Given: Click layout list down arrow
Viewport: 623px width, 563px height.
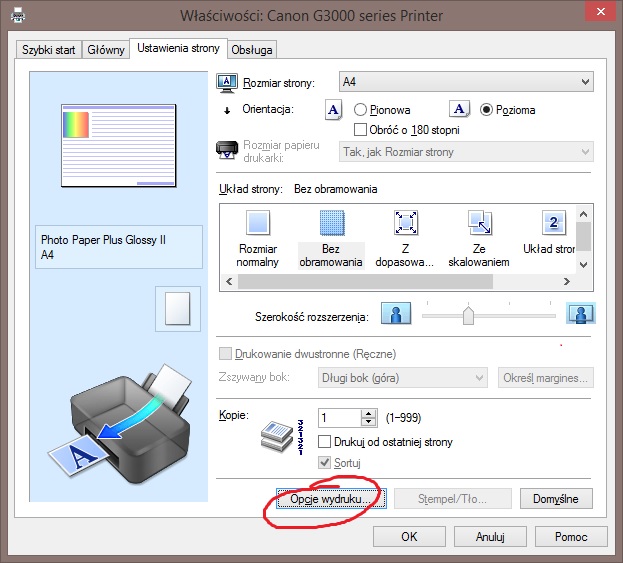Looking at the screenshot, I should (x=584, y=265).
